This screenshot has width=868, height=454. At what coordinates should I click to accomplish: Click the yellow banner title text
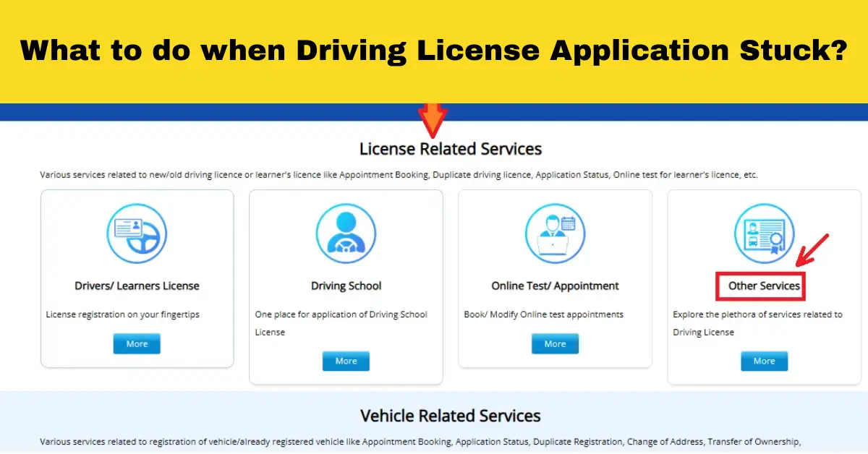point(433,51)
